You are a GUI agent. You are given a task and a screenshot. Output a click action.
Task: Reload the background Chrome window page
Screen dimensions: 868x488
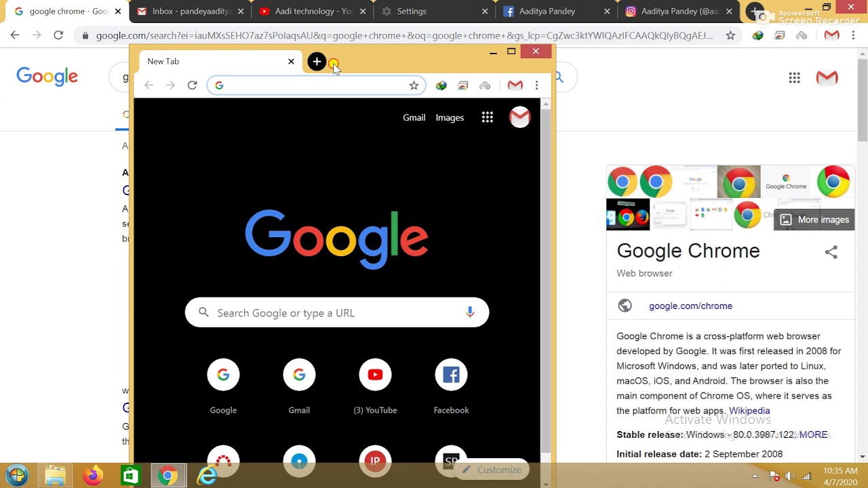[x=58, y=35]
